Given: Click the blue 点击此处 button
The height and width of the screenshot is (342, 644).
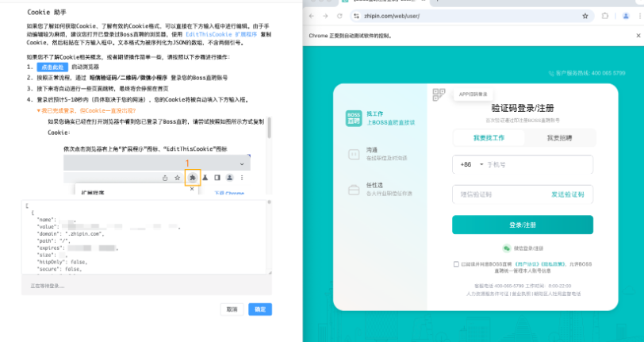Looking at the screenshot, I should point(47,67).
